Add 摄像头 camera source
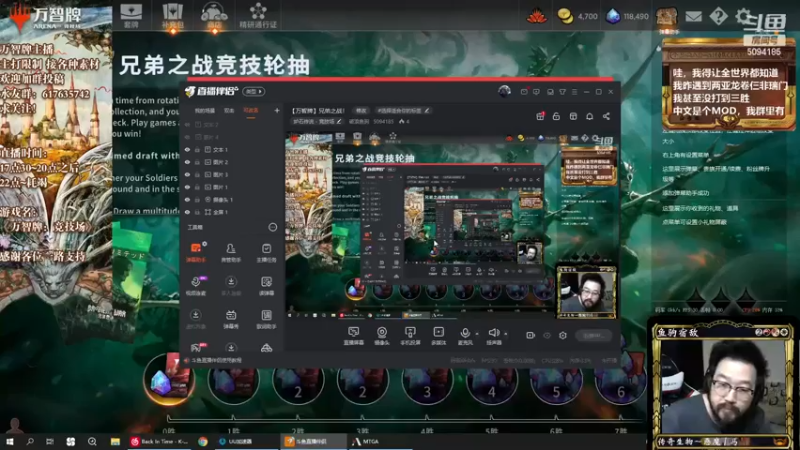 point(381,336)
